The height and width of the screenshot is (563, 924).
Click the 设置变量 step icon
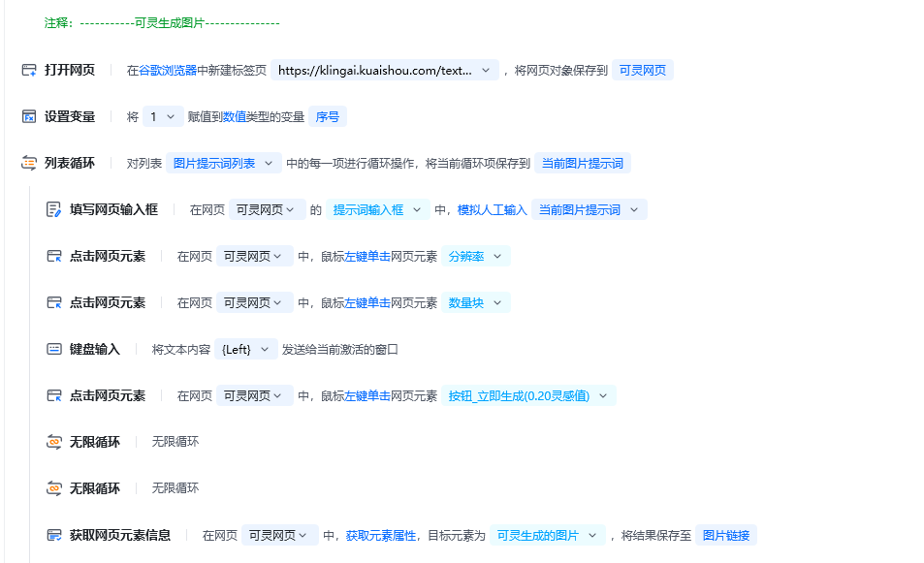point(29,115)
